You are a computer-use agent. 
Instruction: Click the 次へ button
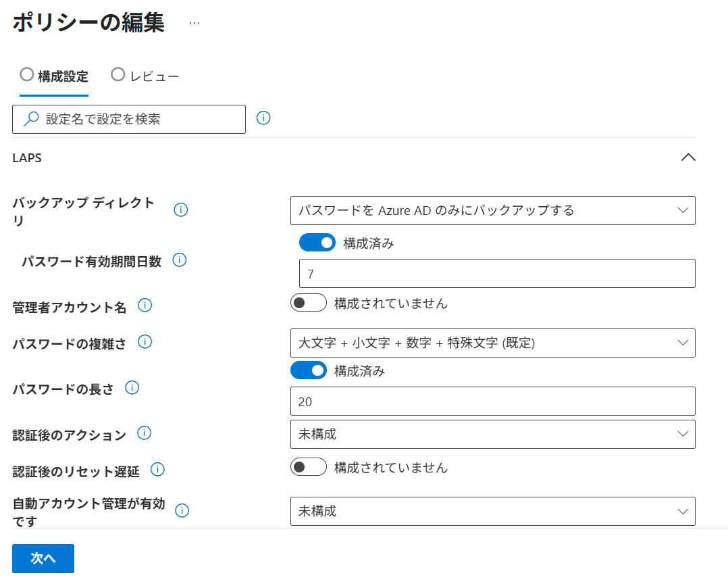(43, 558)
